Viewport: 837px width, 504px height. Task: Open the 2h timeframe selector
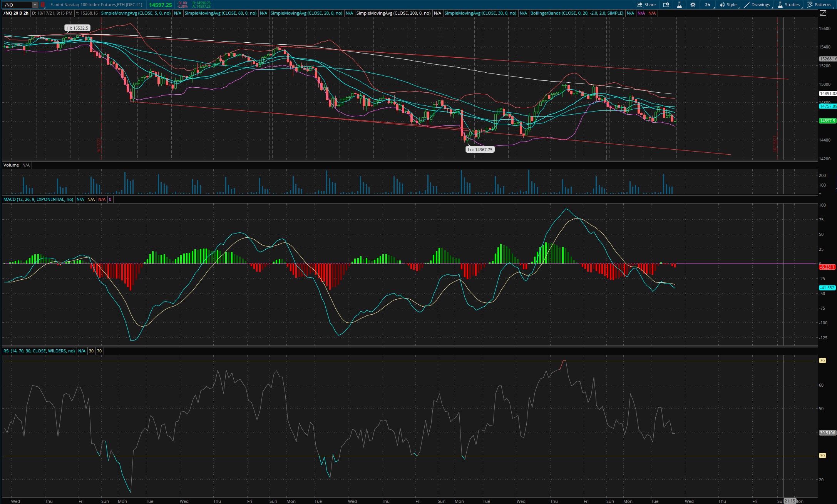click(708, 5)
